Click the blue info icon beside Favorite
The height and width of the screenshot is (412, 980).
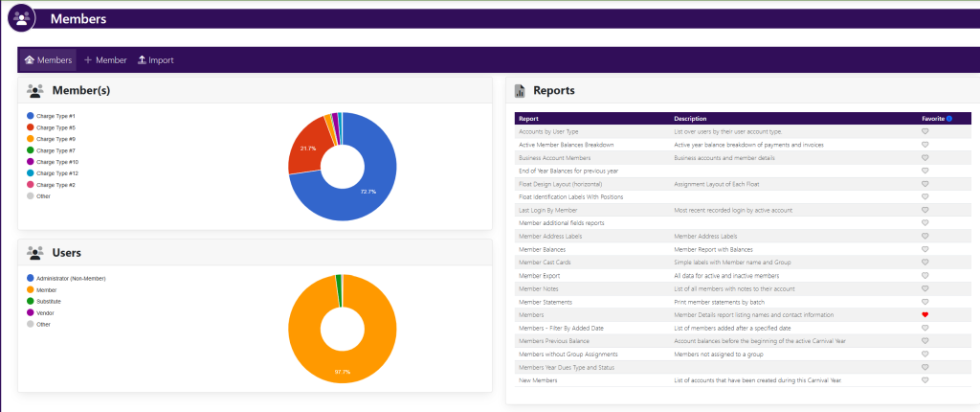[948, 119]
